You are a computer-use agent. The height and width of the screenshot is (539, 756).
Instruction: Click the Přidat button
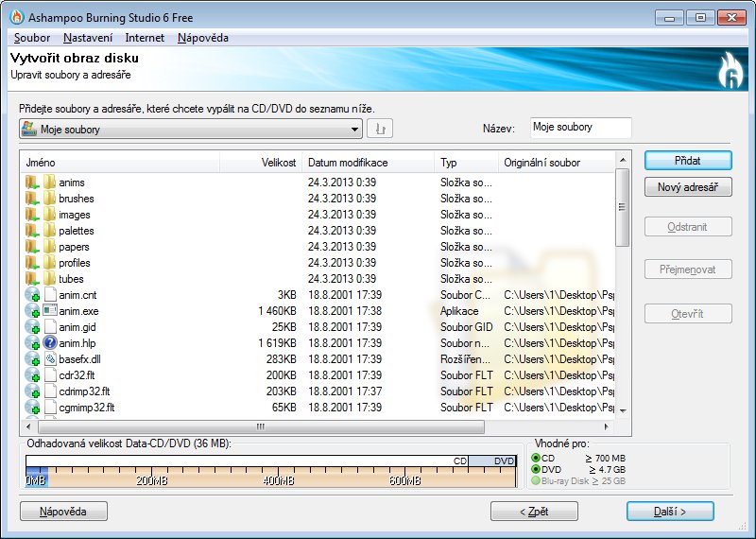[688, 161]
